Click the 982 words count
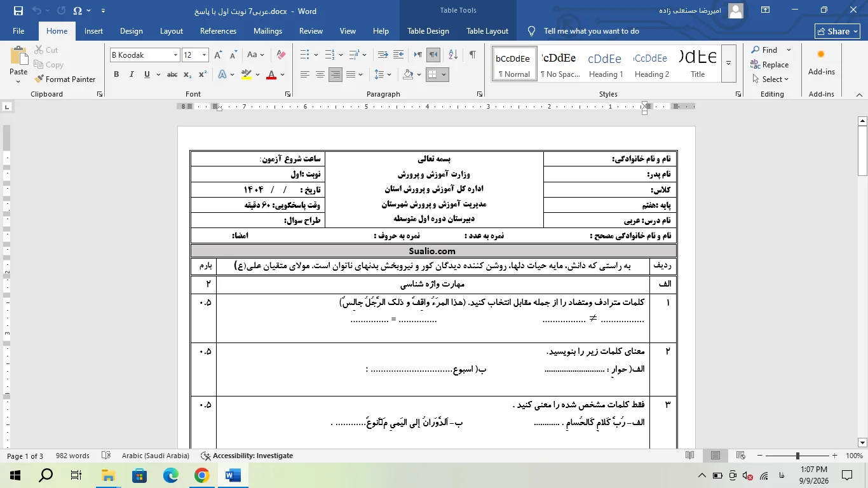The image size is (868, 488). point(72,456)
